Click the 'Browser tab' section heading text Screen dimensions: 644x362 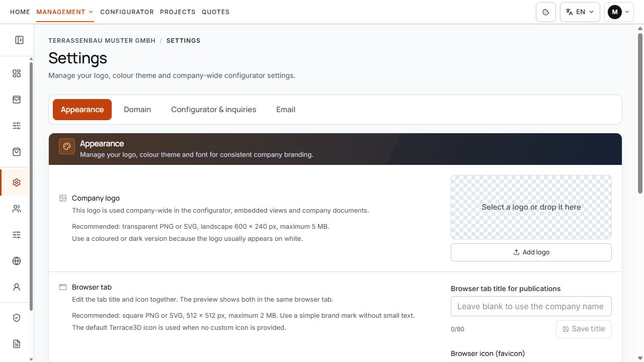pos(92,287)
